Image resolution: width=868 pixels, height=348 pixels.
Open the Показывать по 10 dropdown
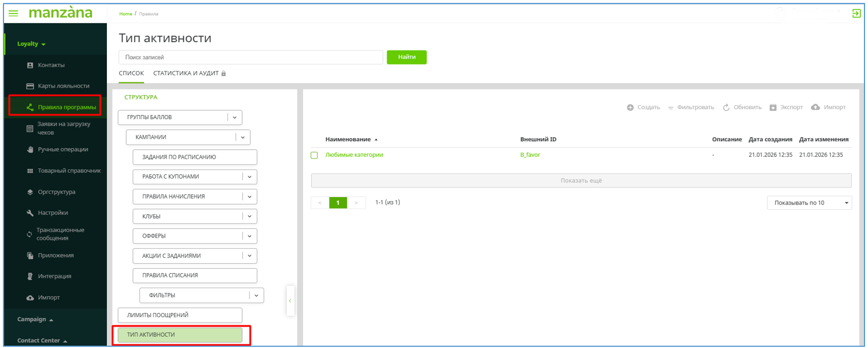(809, 203)
